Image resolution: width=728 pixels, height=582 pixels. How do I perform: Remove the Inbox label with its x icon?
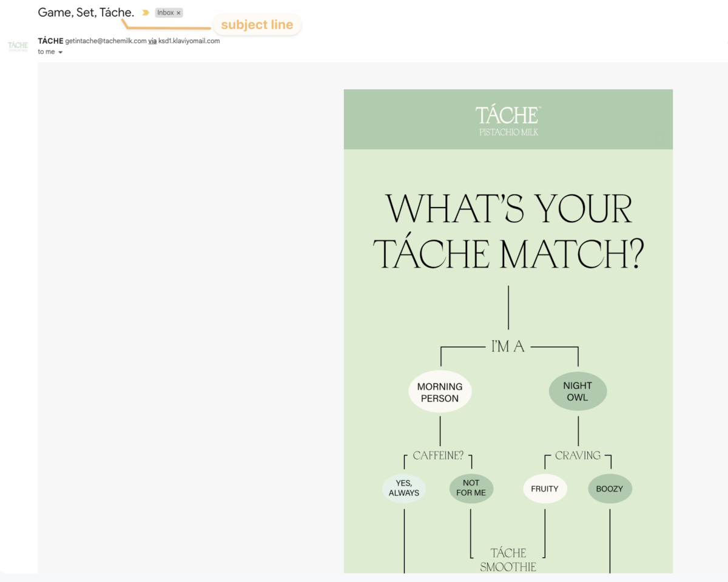[x=178, y=12]
